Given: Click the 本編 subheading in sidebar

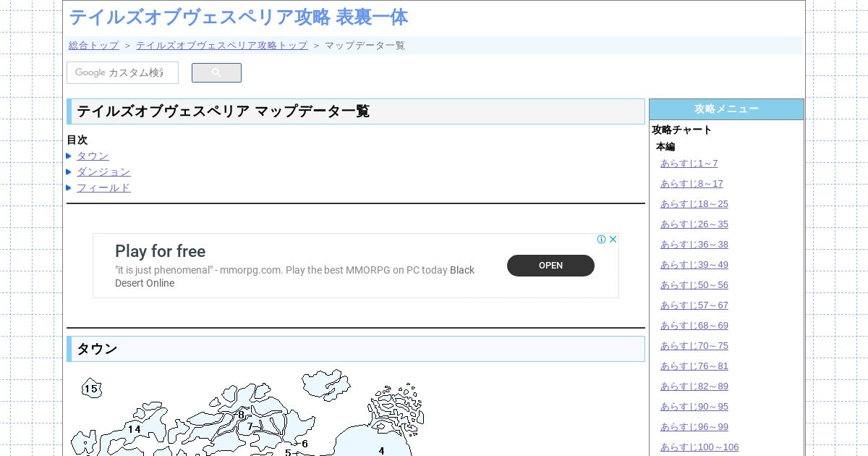Looking at the screenshot, I should [665, 147].
